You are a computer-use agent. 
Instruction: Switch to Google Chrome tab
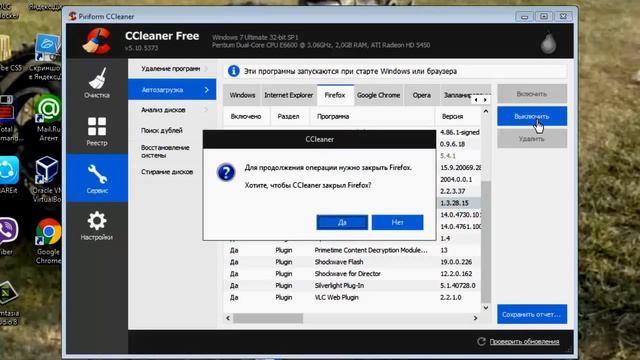click(378, 95)
